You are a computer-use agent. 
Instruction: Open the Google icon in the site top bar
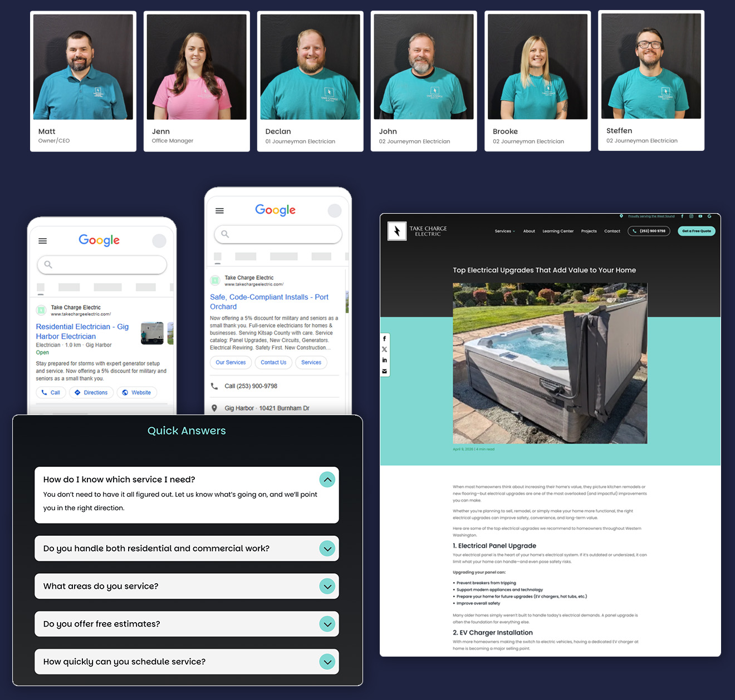[x=709, y=216]
